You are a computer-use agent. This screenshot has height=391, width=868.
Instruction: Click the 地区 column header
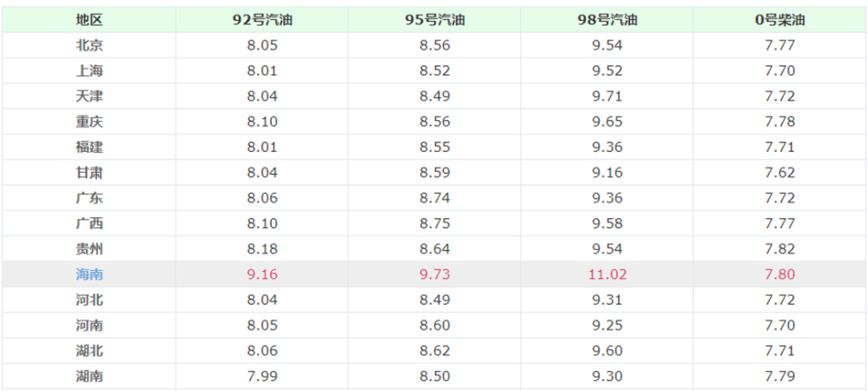[89, 19]
